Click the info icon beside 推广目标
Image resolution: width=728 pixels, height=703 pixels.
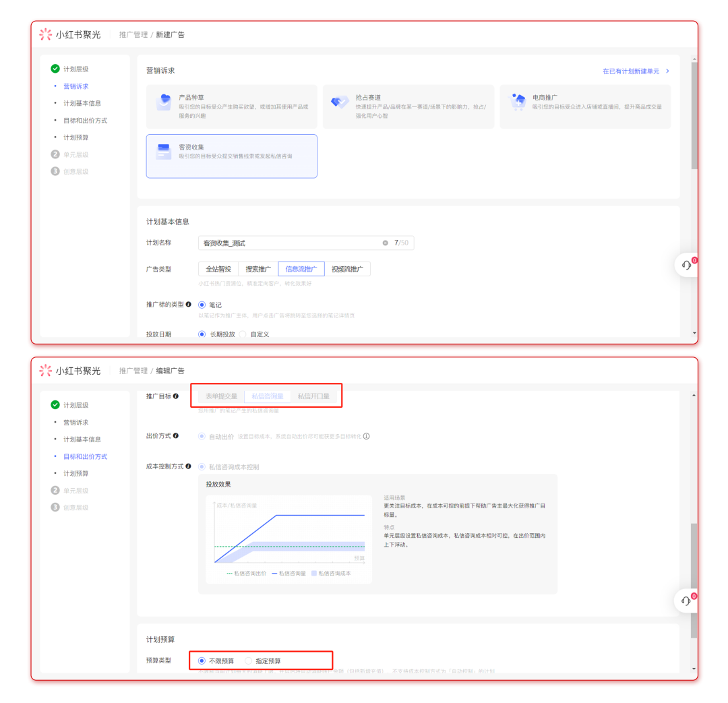[x=176, y=396]
